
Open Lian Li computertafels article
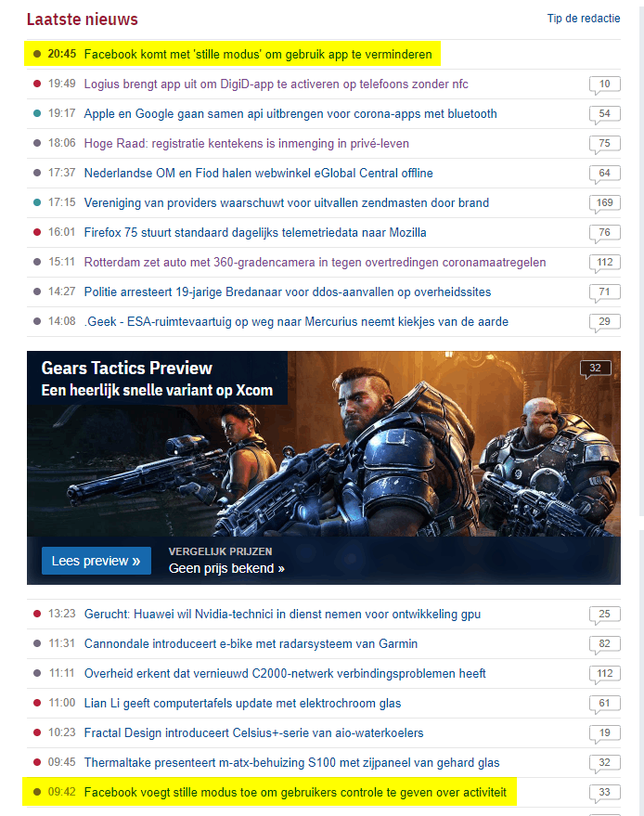(243, 703)
